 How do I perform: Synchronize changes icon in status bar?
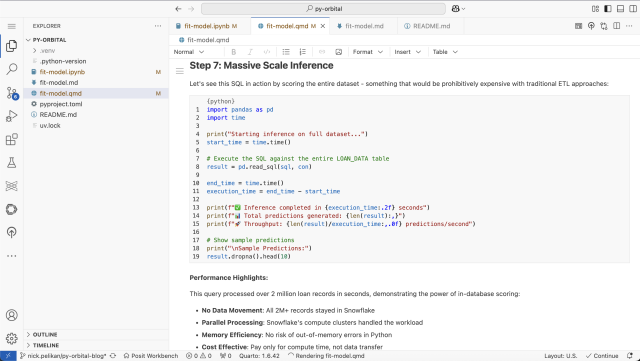click(113, 356)
